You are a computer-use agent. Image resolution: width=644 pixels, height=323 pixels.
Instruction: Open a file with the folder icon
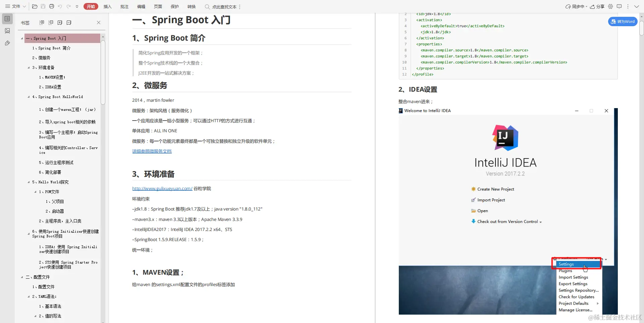click(35, 6)
